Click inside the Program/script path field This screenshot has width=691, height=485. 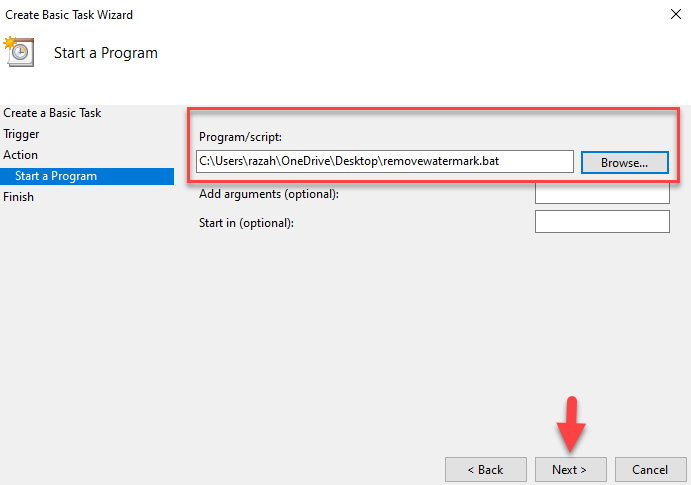click(385, 161)
